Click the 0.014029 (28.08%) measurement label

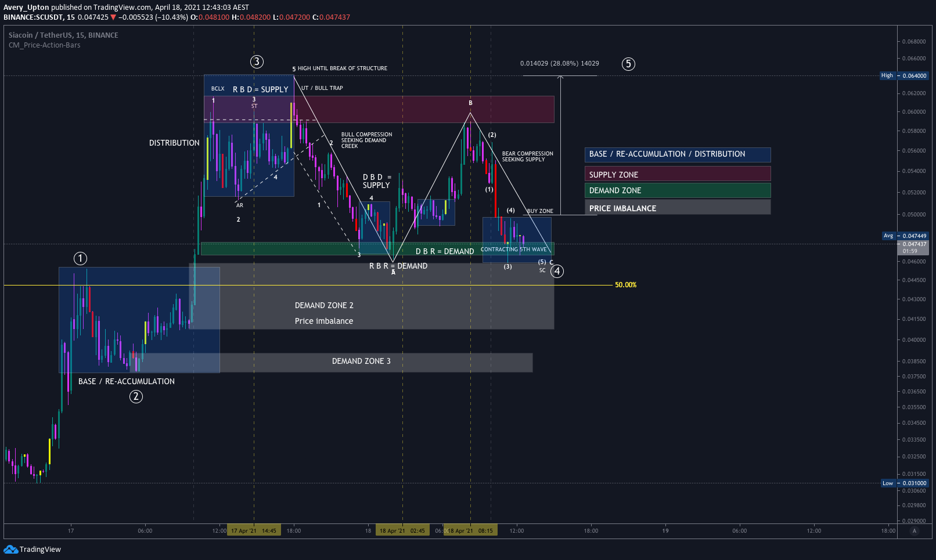pyautogui.click(x=560, y=63)
